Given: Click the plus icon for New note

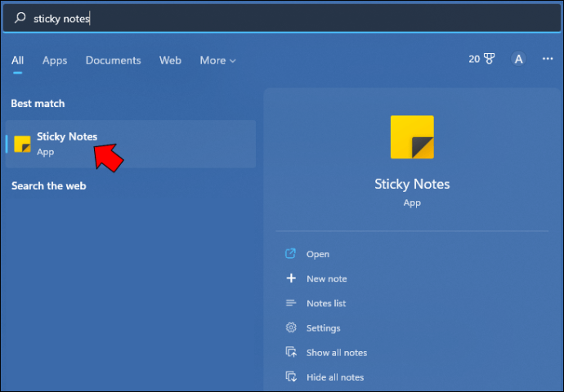Looking at the screenshot, I should pyautogui.click(x=291, y=278).
